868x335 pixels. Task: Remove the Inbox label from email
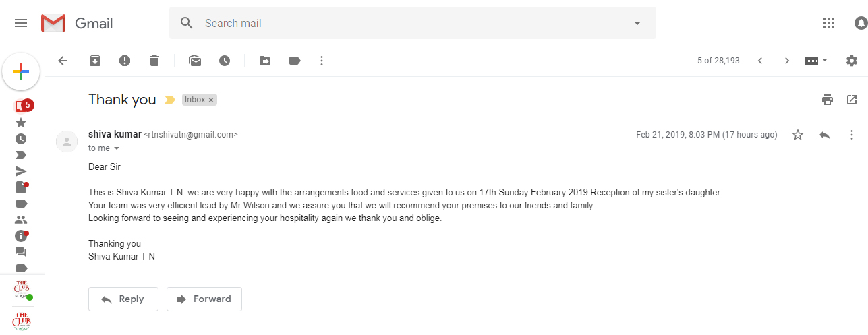(211, 100)
